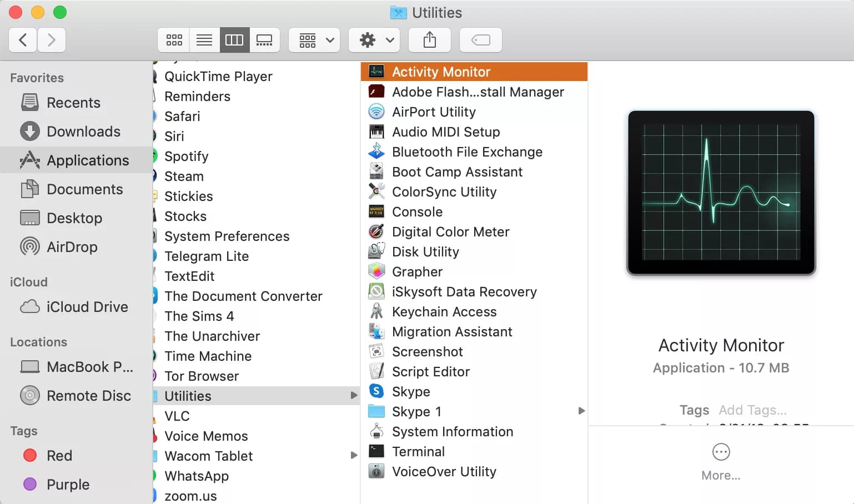Click the Edit Tags toolbar button
The height and width of the screenshot is (504, 854).
[480, 40]
